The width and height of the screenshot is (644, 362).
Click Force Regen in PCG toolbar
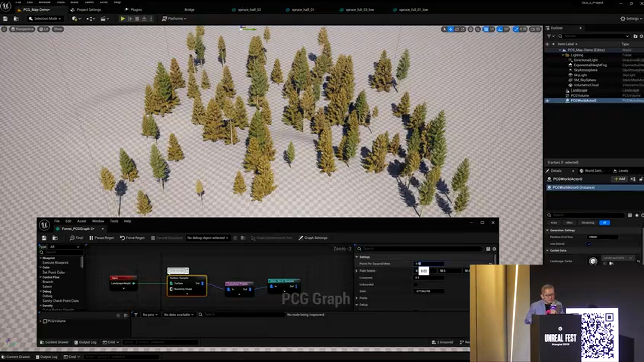click(x=132, y=238)
